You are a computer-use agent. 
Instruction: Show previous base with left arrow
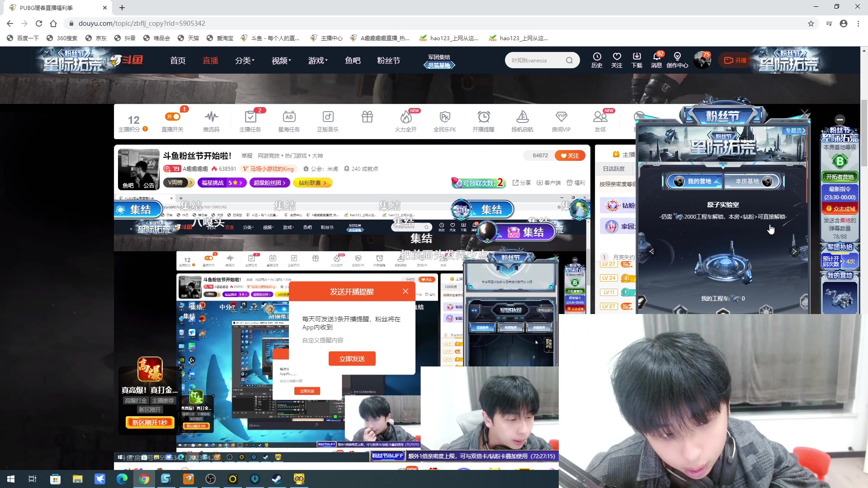point(651,251)
